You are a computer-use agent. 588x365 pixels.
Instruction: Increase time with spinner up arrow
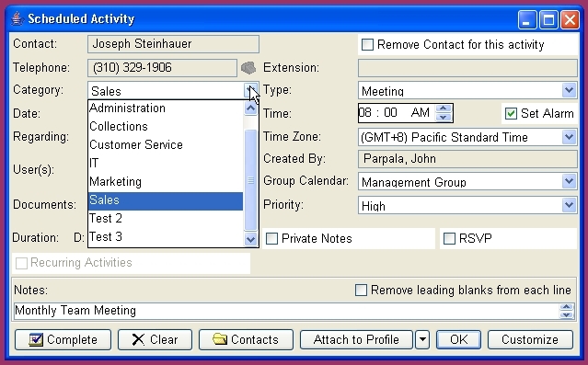tap(444, 108)
